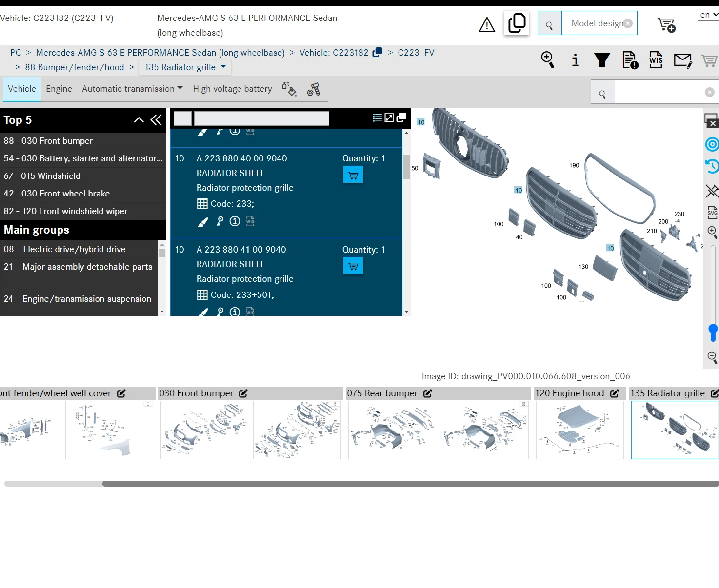Open the WIS icon for part 40 00 9040
The height and width of the screenshot is (588, 719).
[x=250, y=221]
